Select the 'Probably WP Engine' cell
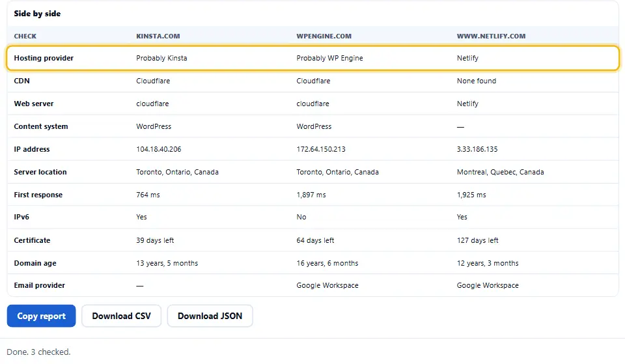The image size is (625, 364). pyautogui.click(x=329, y=58)
